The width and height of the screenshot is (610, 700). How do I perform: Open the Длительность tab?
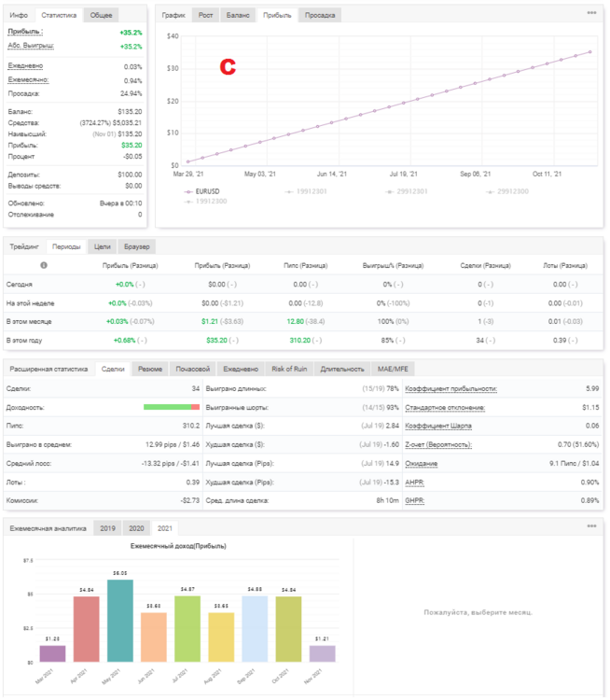pos(342,369)
